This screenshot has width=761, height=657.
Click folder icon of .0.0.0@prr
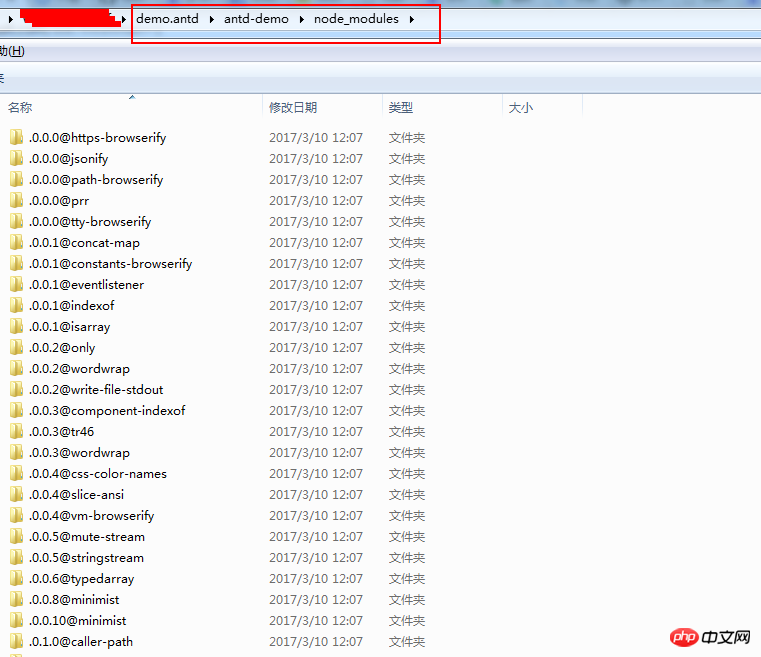click(16, 200)
